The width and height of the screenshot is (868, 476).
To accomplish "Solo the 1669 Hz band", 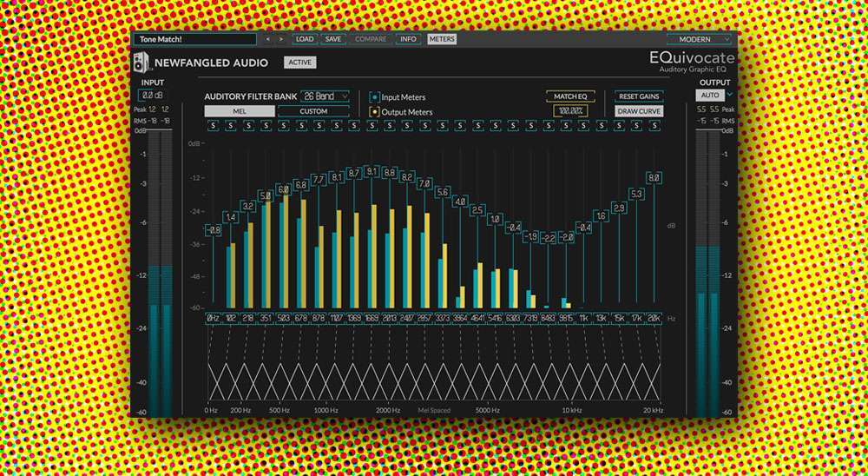I will pyautogui.click(x=372, y=126).
